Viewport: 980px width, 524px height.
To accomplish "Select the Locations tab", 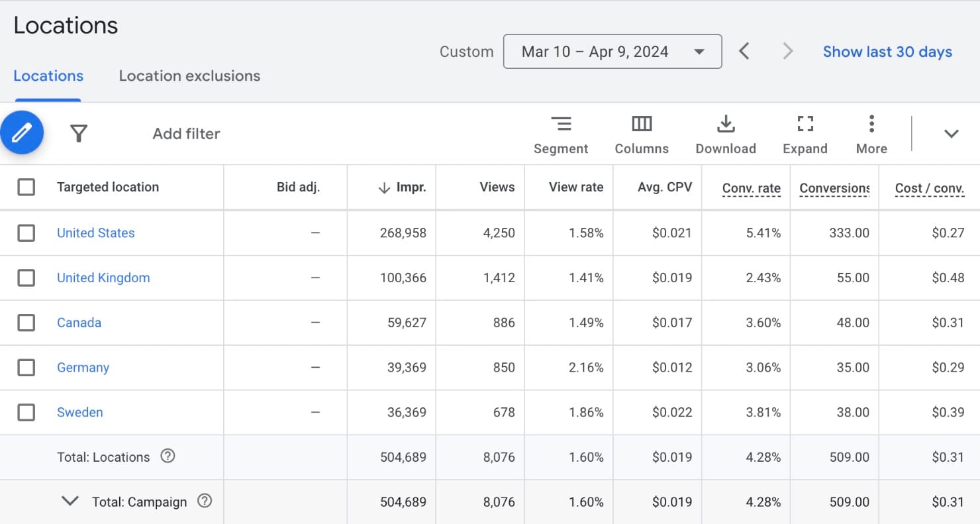I will click(x=47, y=76).
